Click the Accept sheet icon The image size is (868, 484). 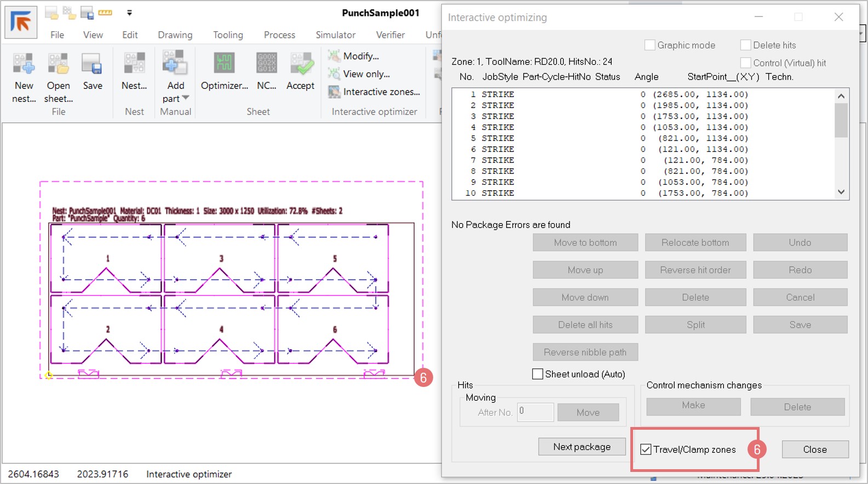[301, 65]
